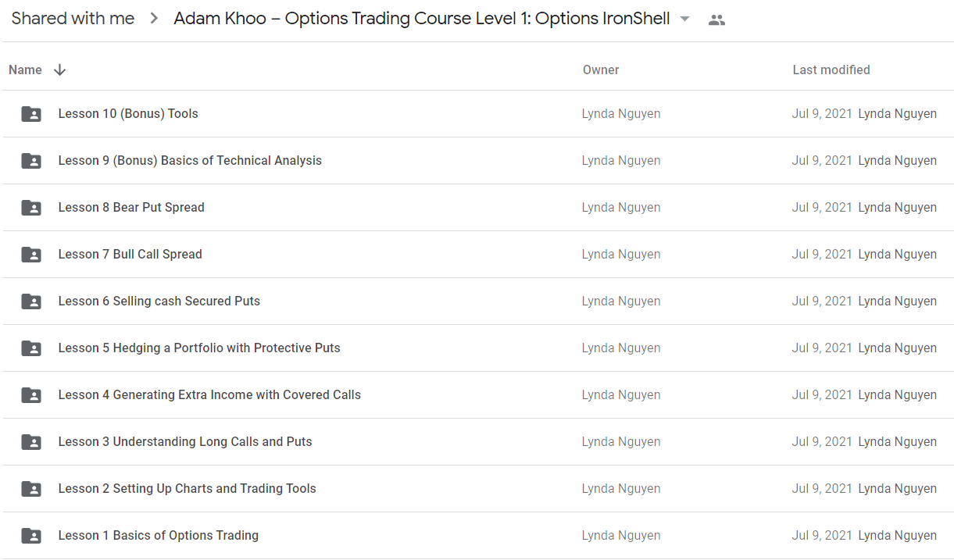Sort by the Name column header
The image size is (954, 560).
(25, 70)
